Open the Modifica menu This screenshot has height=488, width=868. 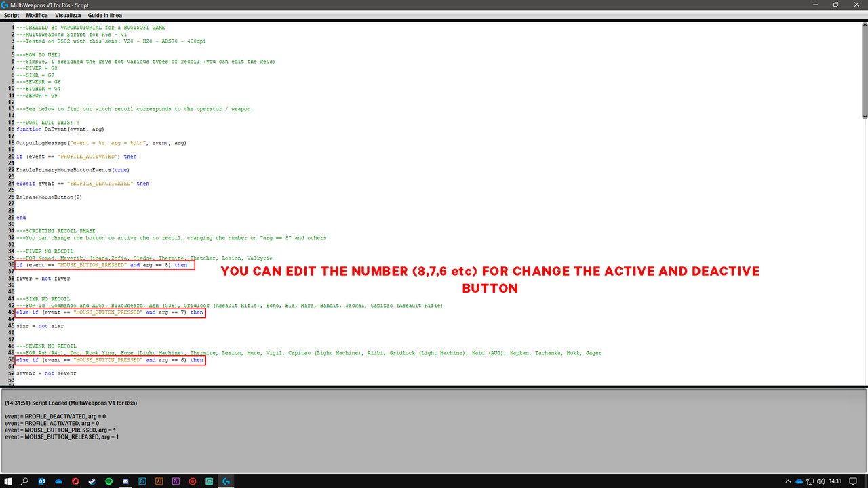click(37, 15)
